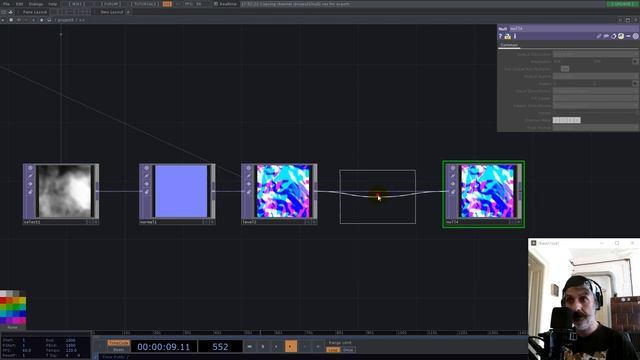Click Channel Mask RGBA toggle in parameters
The width and height of the screenshot is (640, 360).
pos(566,120)
